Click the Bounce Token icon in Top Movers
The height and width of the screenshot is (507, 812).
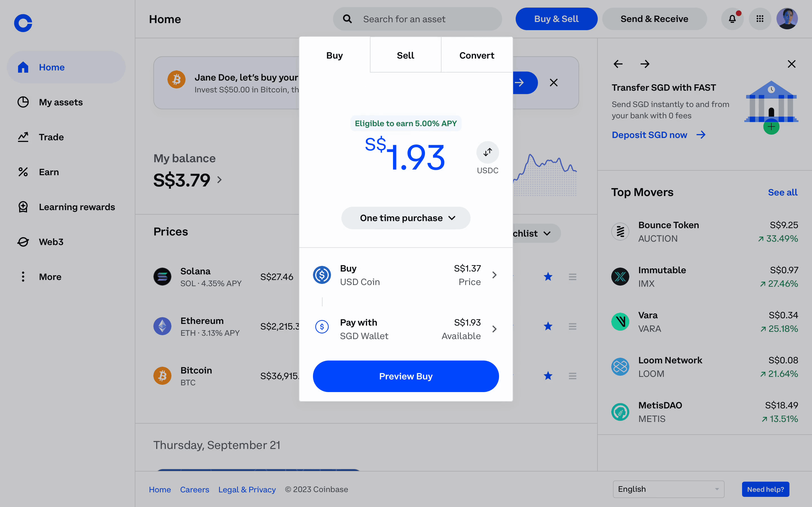coord(620,231)
